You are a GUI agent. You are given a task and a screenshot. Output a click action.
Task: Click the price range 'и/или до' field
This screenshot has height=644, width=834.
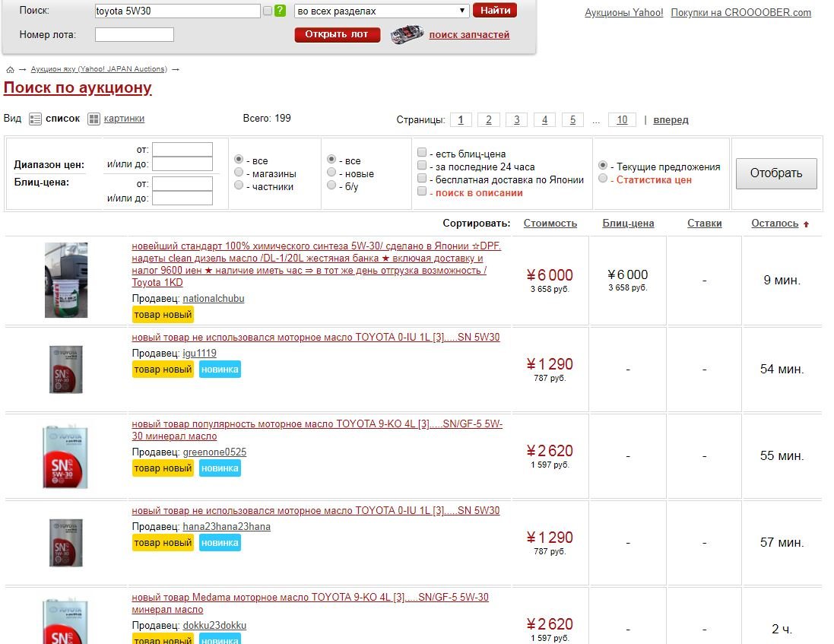pyautogui.click(x=182, y=163)
